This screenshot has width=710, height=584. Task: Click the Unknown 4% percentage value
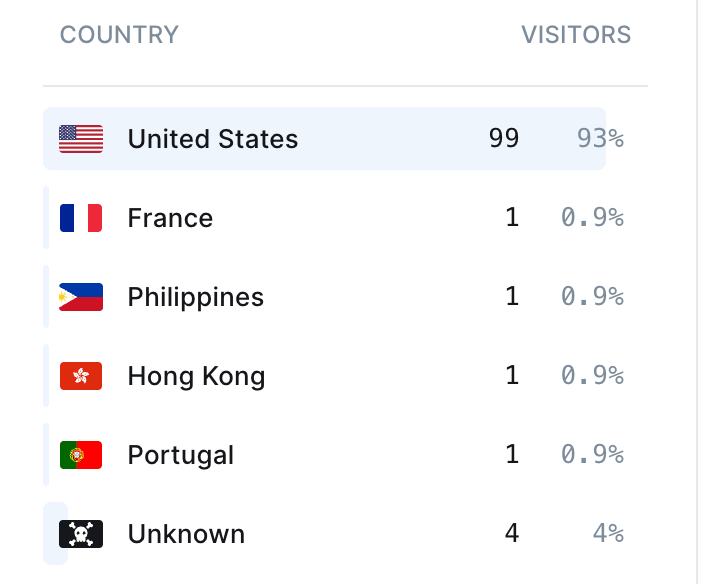(x=608, y=534)
